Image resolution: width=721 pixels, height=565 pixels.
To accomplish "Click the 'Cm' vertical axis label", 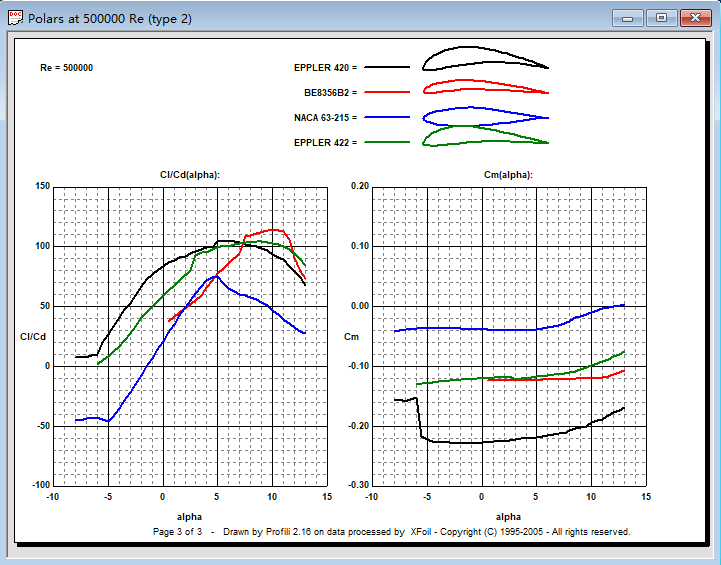I will (351, 336).
